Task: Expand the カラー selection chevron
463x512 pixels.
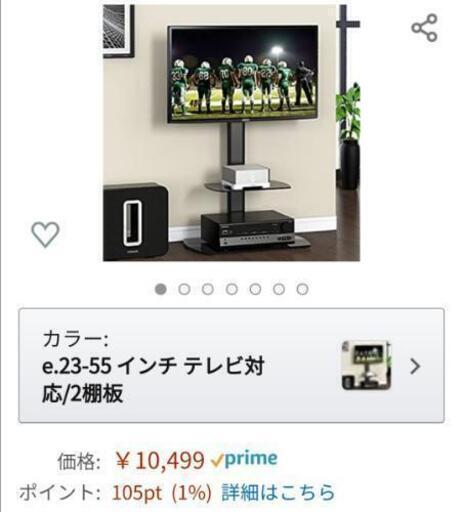Action: point(415,366)
